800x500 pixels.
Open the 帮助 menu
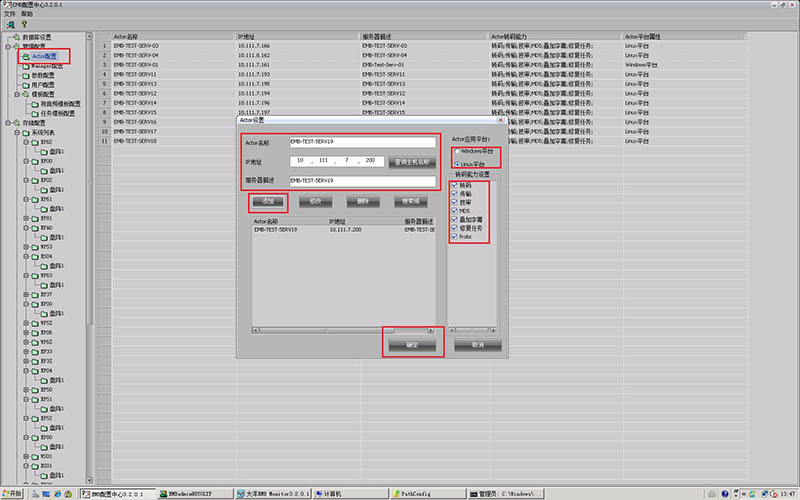pyautogui.click(x=27, y=14)
